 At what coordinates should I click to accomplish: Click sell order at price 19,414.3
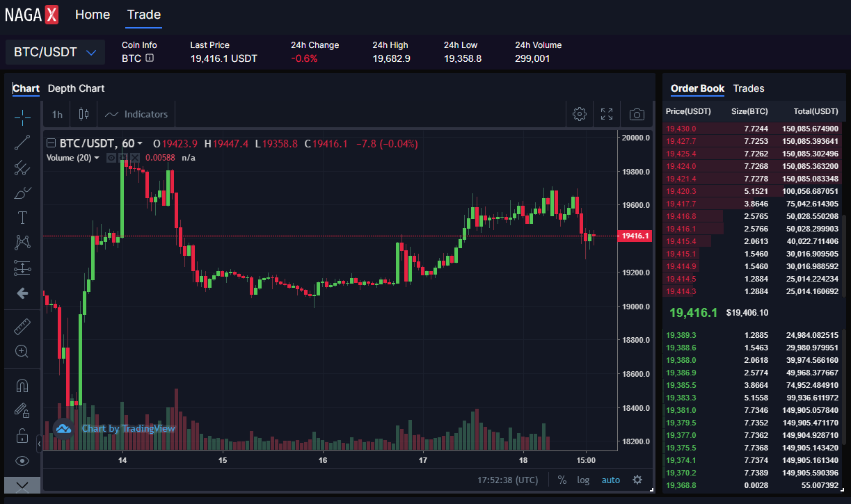point(752,291)
